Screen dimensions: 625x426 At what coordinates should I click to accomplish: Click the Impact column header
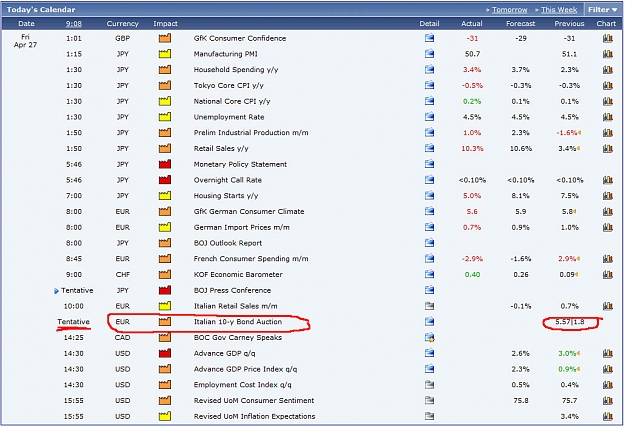[165, 24]
